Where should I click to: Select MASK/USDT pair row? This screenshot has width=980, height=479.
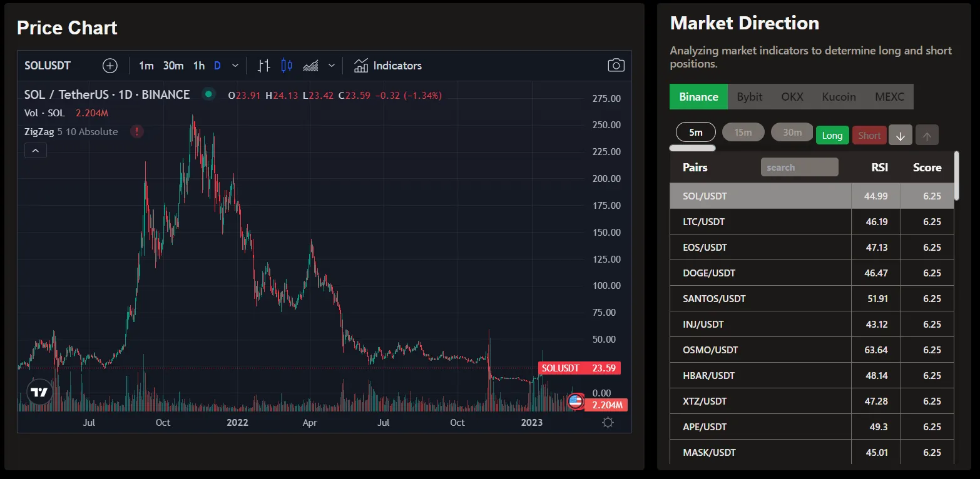tap(812, 452)
